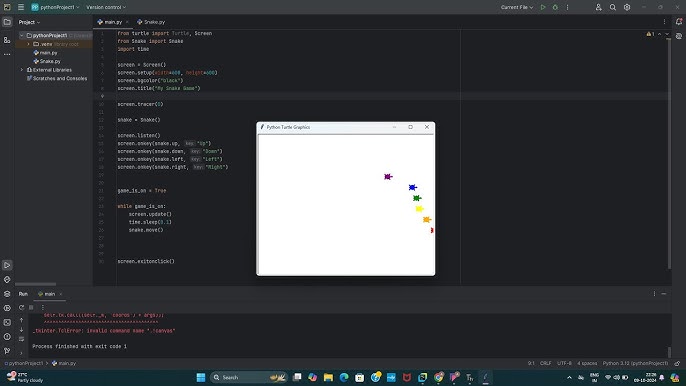Open UTF-8 file encoding selector

pos(564,363)
